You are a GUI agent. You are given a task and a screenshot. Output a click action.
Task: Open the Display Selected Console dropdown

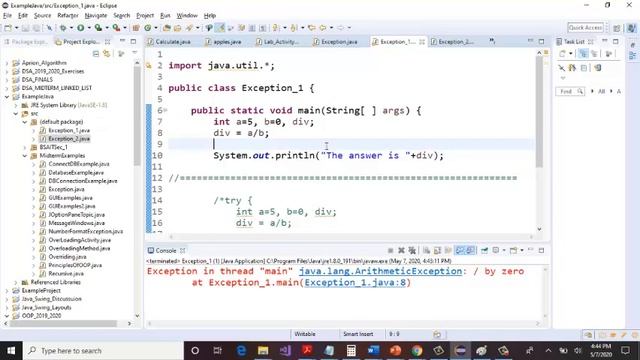pos(504,250)
